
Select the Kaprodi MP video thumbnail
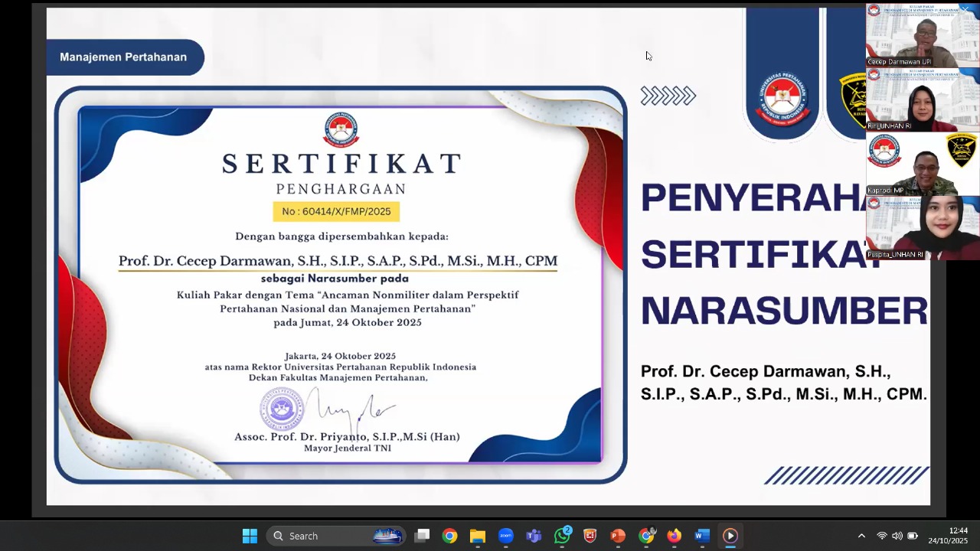point(923,164)
